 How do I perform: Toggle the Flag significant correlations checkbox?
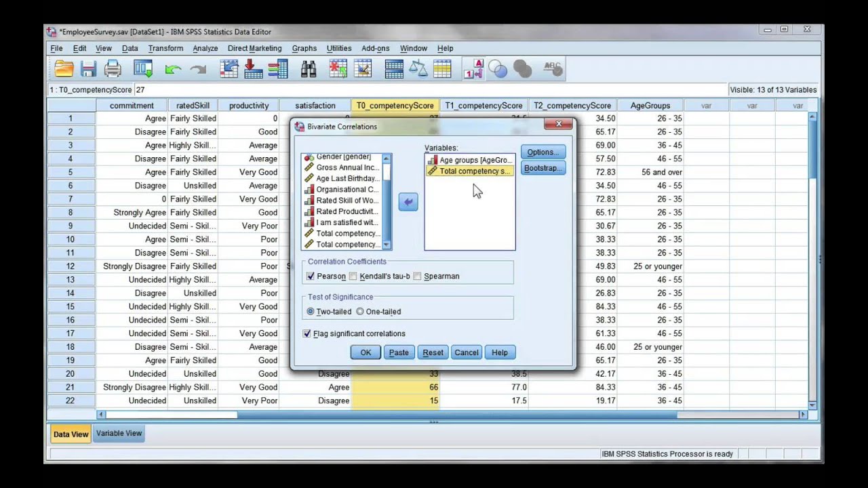pyautogui.click(x=307, y=333)
